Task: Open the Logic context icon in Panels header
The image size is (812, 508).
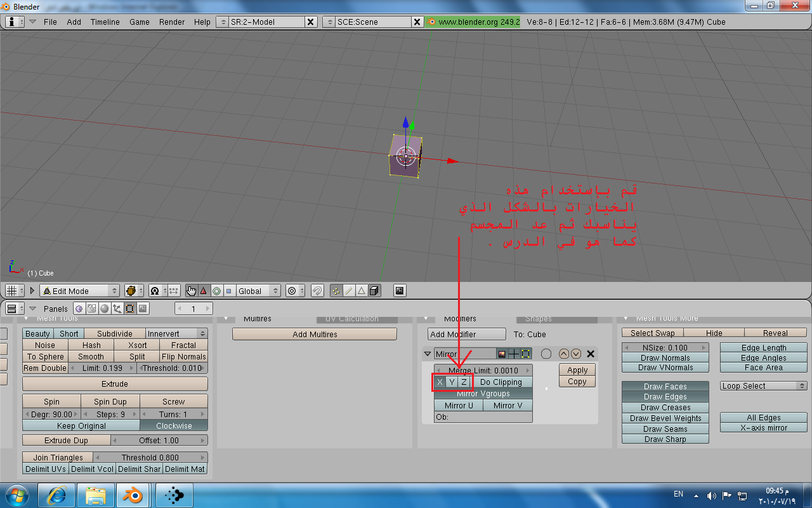Action: pos(79,309)
